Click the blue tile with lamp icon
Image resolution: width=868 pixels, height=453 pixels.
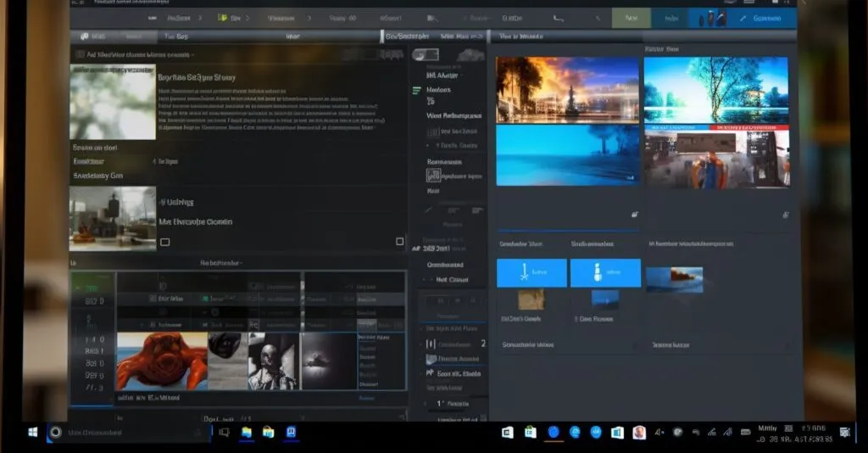(531, 272)
